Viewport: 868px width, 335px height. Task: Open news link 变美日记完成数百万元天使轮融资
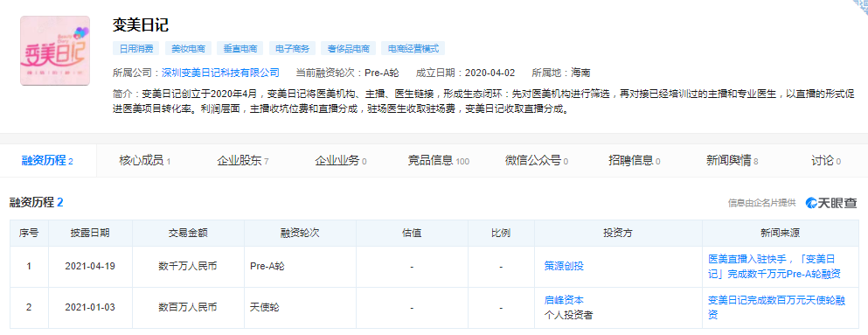(776, 308)
